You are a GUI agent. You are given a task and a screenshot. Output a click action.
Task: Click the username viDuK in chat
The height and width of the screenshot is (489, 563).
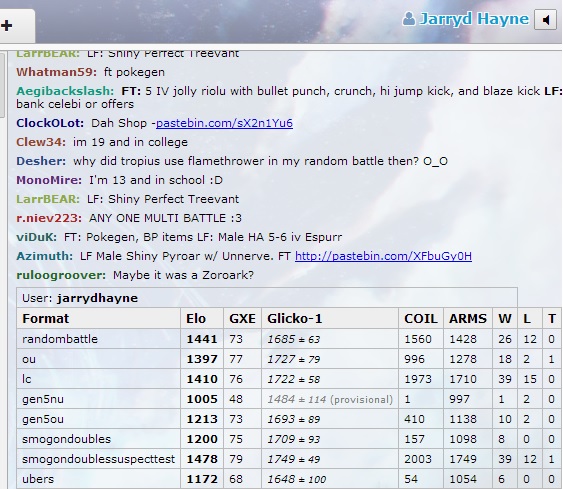pos(36,237)
